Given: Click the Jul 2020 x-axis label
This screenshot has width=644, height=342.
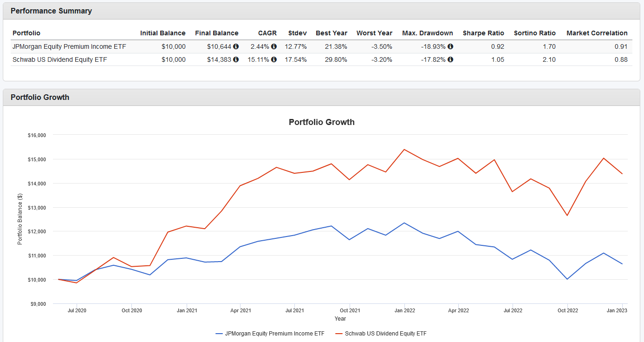Looking at the screenshot, I should [x=77, y=310].
